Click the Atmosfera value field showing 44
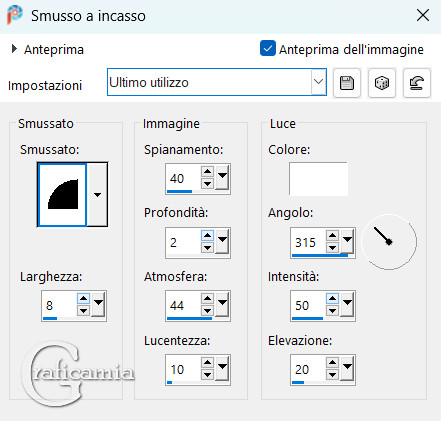This screenshot has height=421, width=441. click(x=184, y=306)
